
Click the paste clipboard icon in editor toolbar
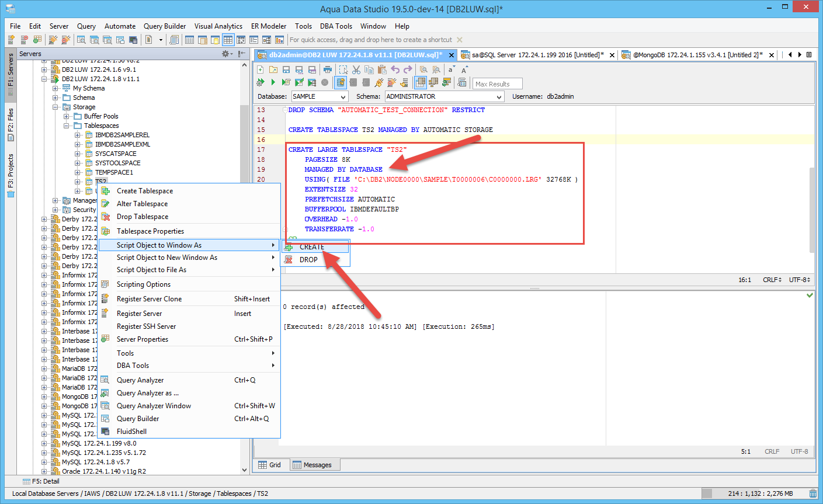tap(382, 70)
